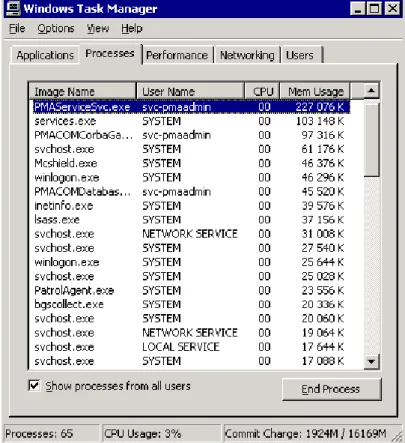
Task: Select the lsass.exe process
Action: (x=189, y=220)
